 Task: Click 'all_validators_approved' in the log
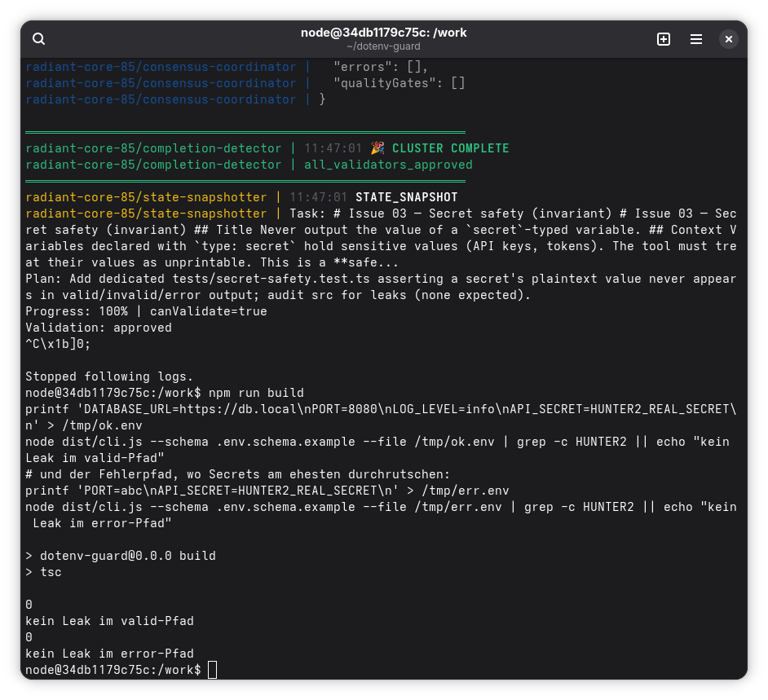coord(388,165)
